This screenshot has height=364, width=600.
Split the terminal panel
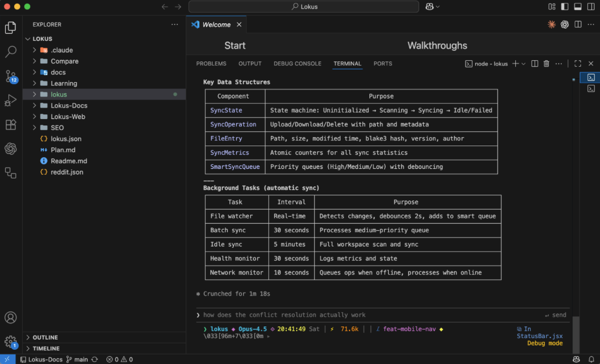[534, 63]
